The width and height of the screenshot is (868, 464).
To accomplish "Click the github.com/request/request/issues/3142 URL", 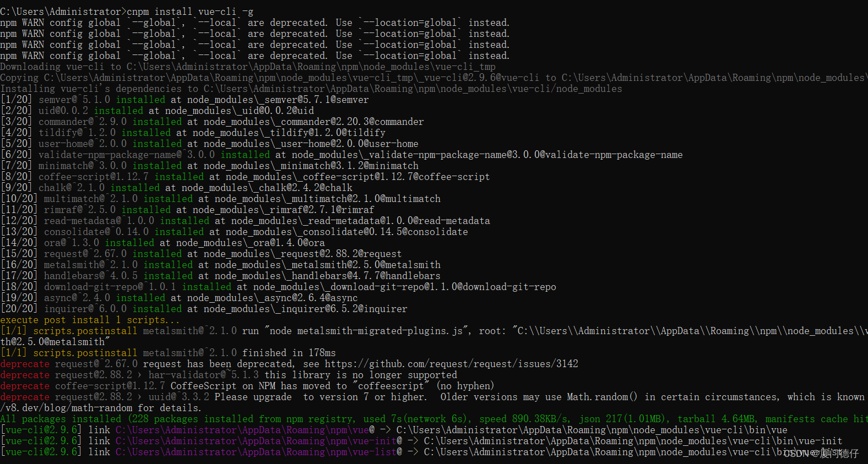I will click(x=452, y=364).
